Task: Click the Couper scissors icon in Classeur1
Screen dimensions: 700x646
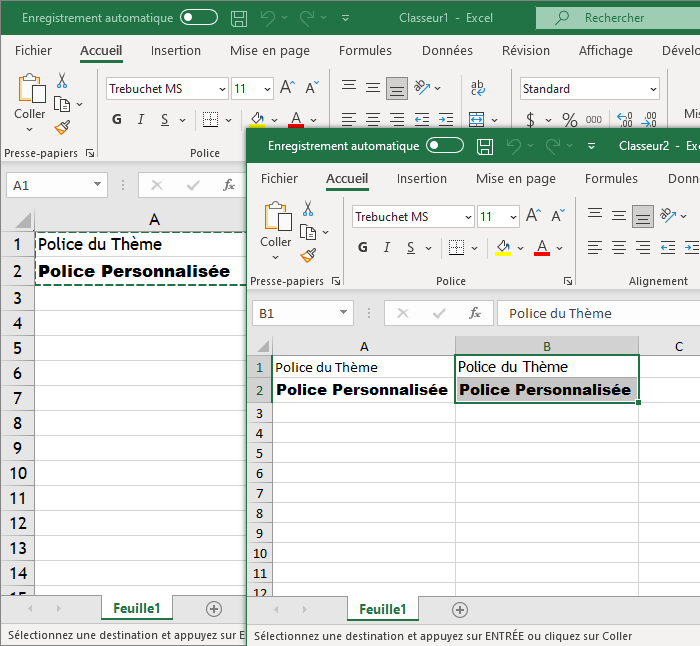Action: (x=62, y=80)
